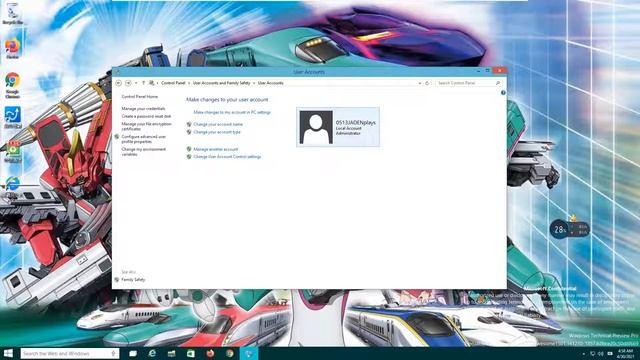Click the microphone icon in taskbar search

tap(113, 353)
